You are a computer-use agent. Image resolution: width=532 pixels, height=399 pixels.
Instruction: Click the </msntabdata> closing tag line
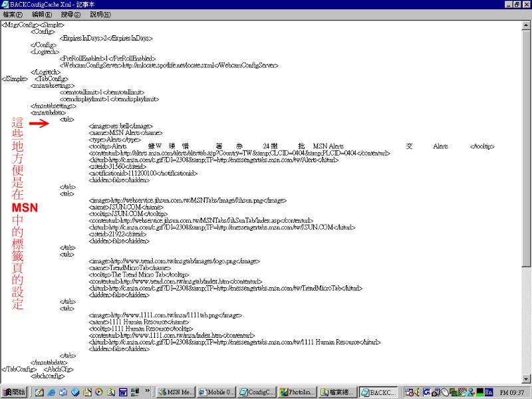(x=49, y=362)
